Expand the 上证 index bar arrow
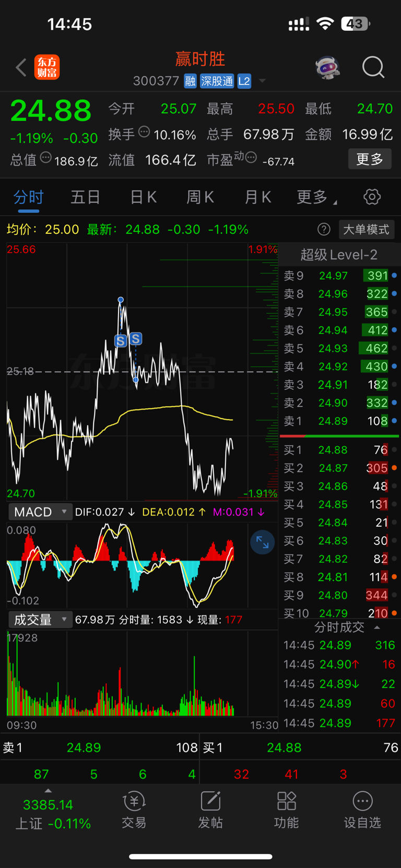 (48, 791)
